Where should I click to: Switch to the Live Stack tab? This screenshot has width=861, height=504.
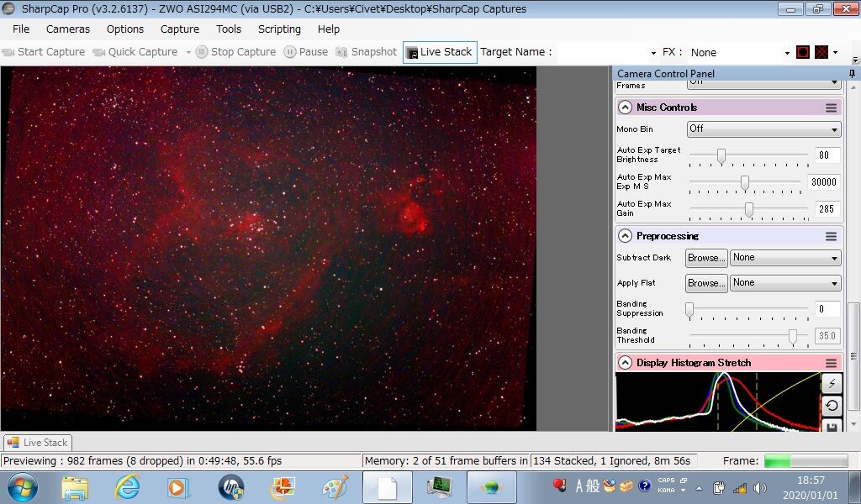pyautogui.click(x=38, y=443)
